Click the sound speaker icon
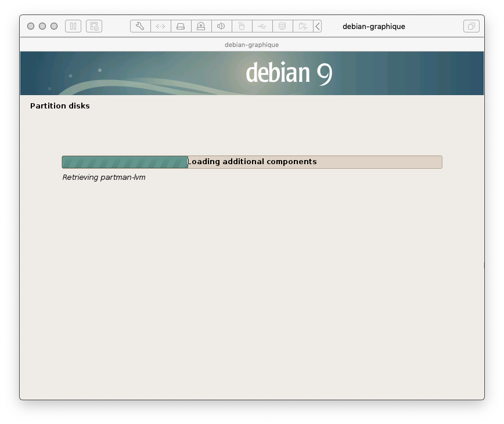The width and height of the screenshot is (504, 424). pos(221,26)
